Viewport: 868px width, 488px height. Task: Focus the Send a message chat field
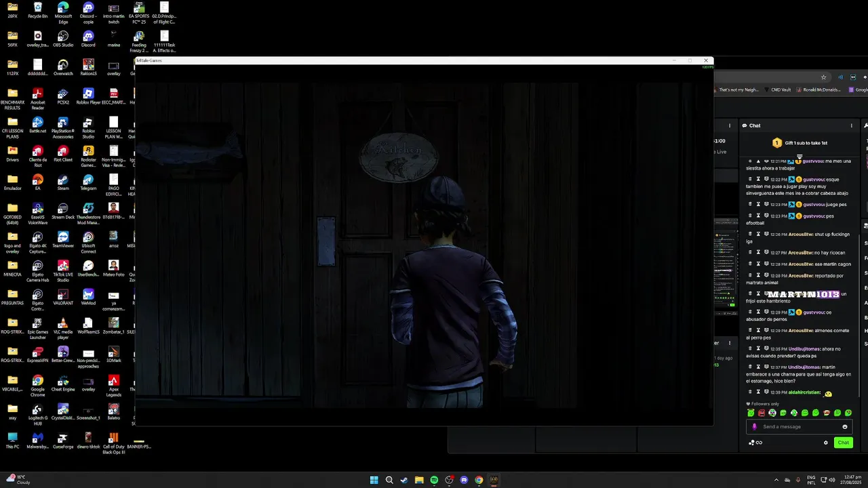coord(799,427)
